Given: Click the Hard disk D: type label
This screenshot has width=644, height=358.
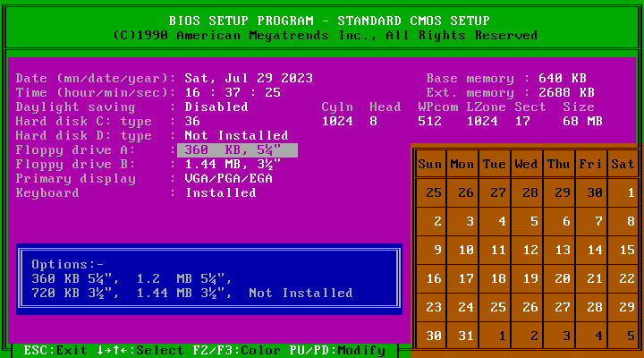Looking at the screenshot, I should click(x=84, y=136).
